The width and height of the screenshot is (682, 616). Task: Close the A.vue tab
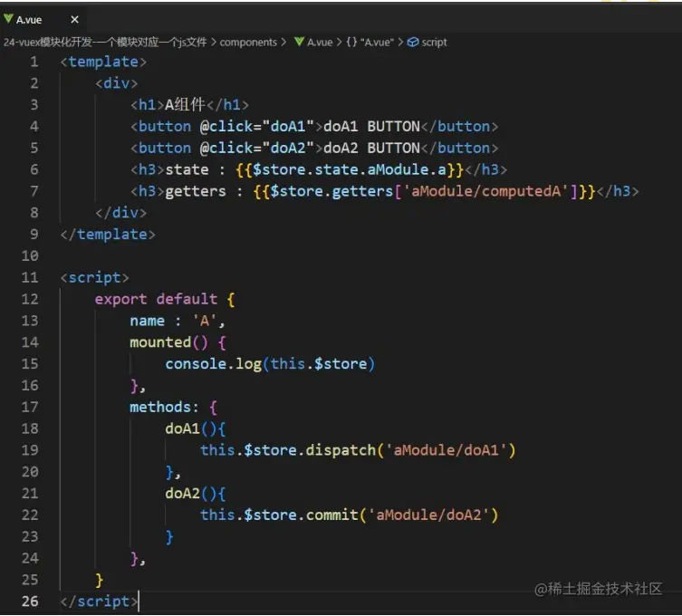pos(74,20)
